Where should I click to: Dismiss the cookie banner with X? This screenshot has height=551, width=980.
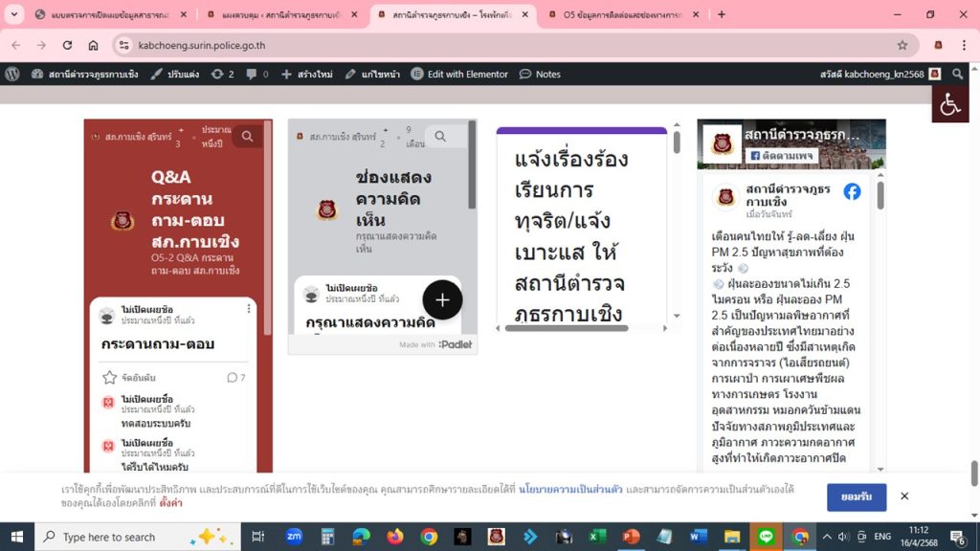point(904,496)
